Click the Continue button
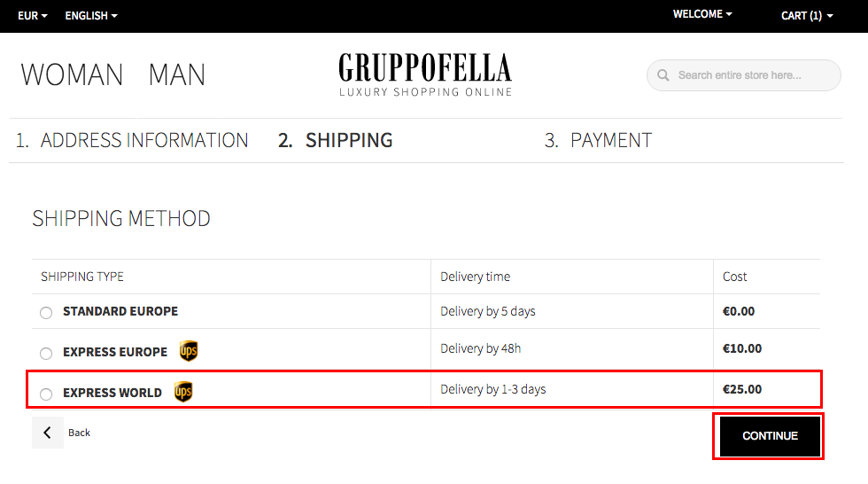Viewport: 868px width, 484px height. point(770,436)
